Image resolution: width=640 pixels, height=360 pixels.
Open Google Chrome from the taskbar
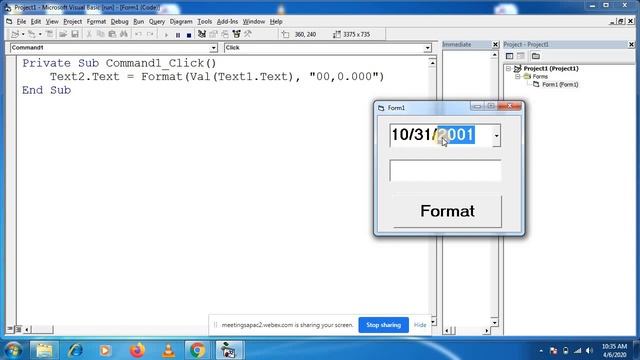197,350
